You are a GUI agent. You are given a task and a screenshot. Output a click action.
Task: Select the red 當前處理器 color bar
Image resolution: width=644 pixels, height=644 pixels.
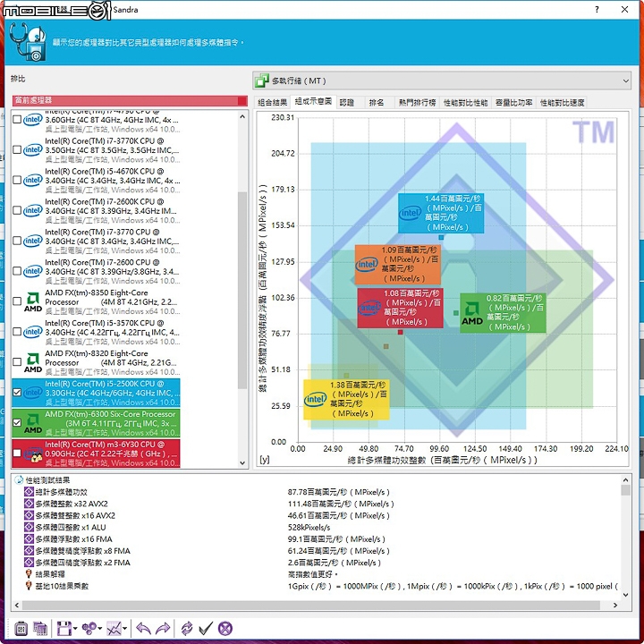pos(130,100)
